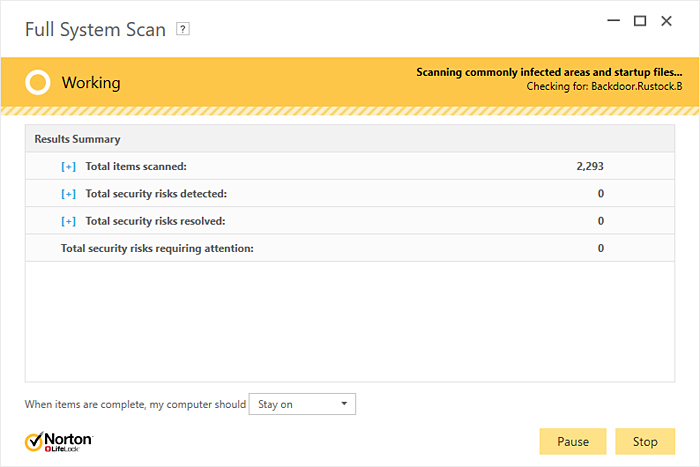Select Total security risks requiring attention row
The height and width of the screenshot is (467, 700).
click(x=157, y=247)
